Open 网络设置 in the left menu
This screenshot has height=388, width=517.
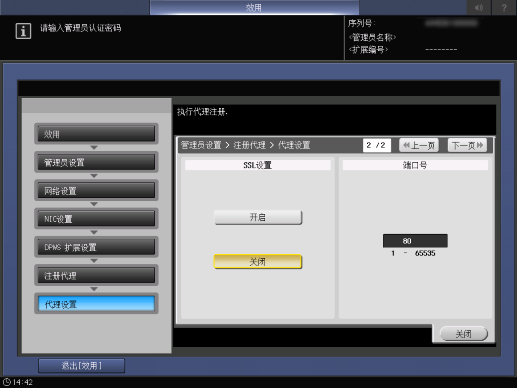(96, 191)
